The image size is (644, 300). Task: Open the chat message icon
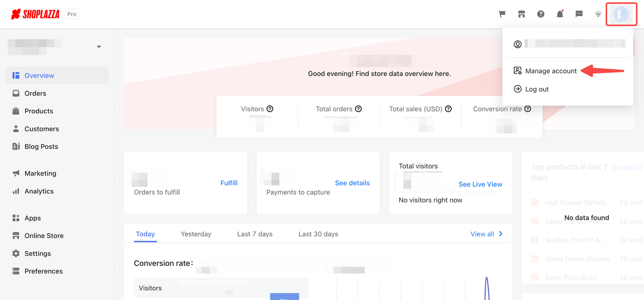tap(579, 14)
